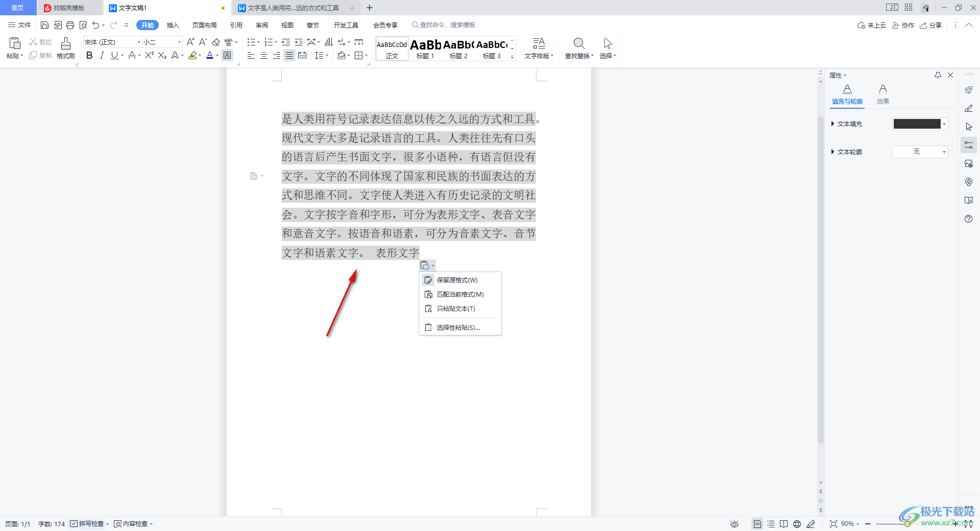Expand the 文本填充 section triangle
The height and width of the screenshot is (531, 980).
click(x=832, y=124)
